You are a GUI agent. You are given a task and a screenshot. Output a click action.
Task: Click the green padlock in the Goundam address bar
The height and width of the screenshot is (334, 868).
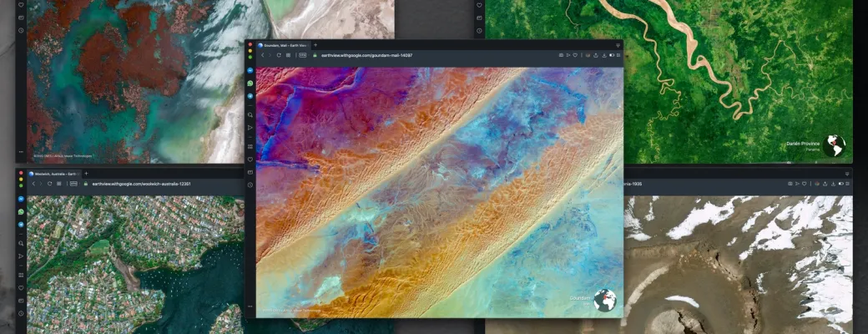point(315,55)
